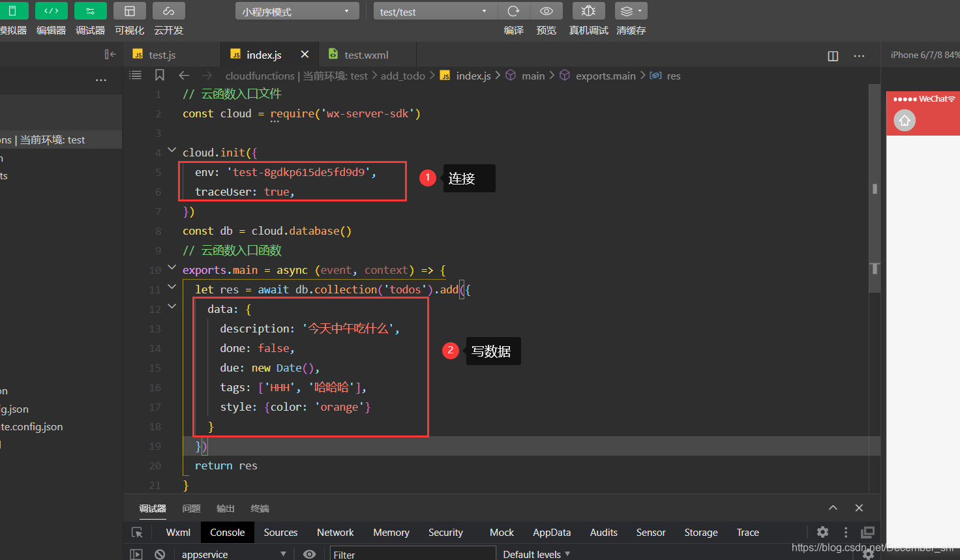This screenshot has height=560, width=960.
Task: Click the clear cache layers icon
Action: point(626,11)
